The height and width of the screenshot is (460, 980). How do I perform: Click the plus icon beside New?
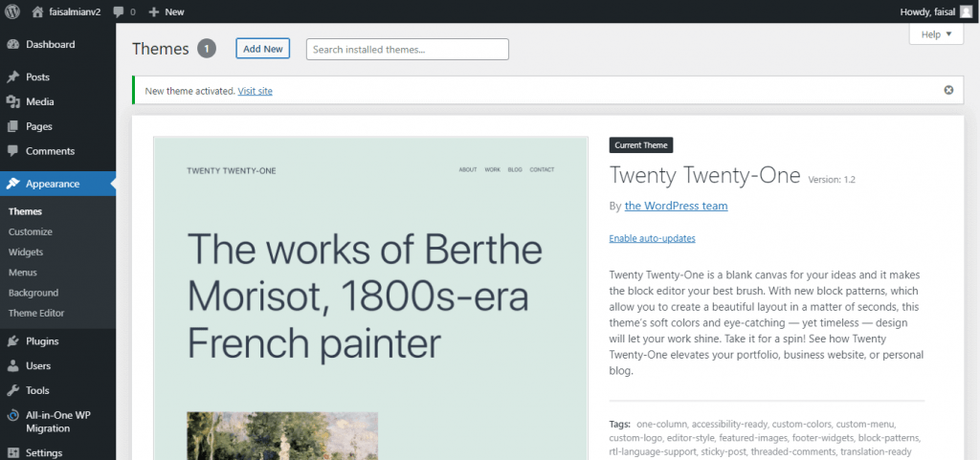click(154, 11)
